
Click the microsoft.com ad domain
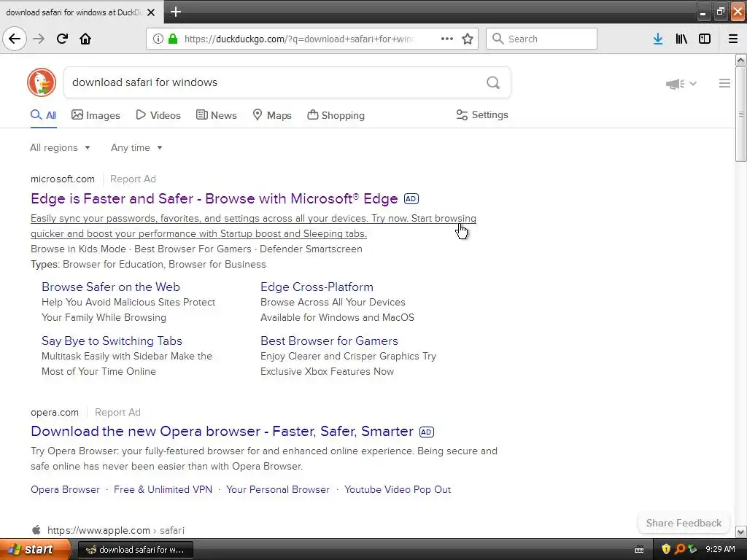coord(63,179)
